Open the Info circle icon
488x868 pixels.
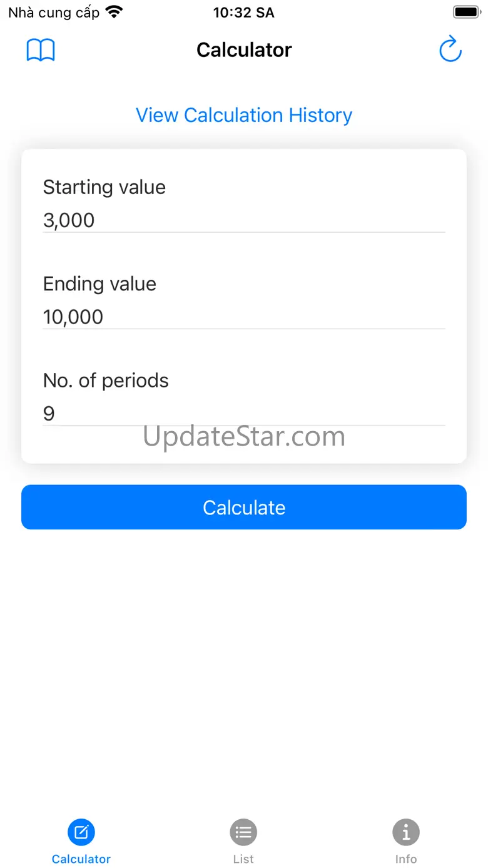click(406, 832)
